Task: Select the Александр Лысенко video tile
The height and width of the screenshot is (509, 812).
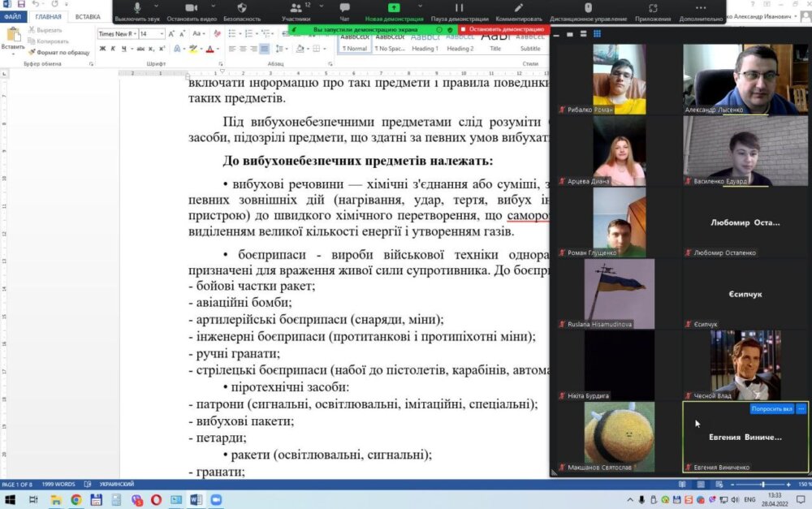Action: pos(745,79)
